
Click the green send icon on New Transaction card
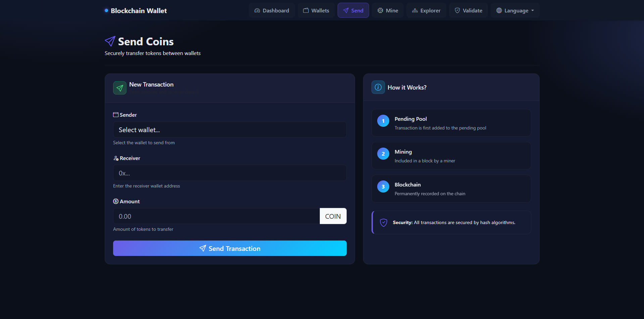tap(119, 88)
